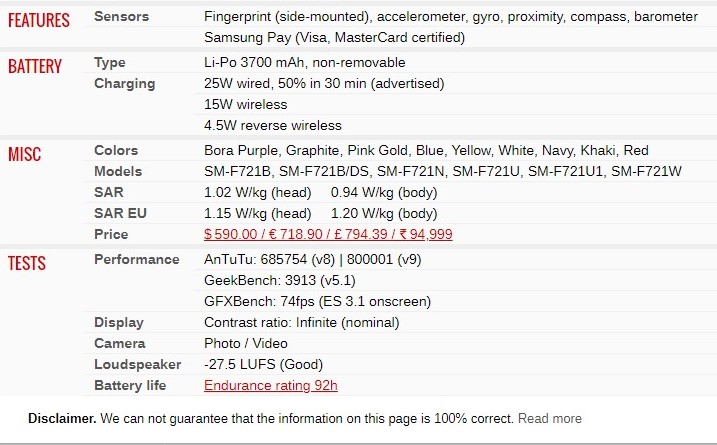Click the SAR EU label

pyautogui.click(x=120, y=214)
